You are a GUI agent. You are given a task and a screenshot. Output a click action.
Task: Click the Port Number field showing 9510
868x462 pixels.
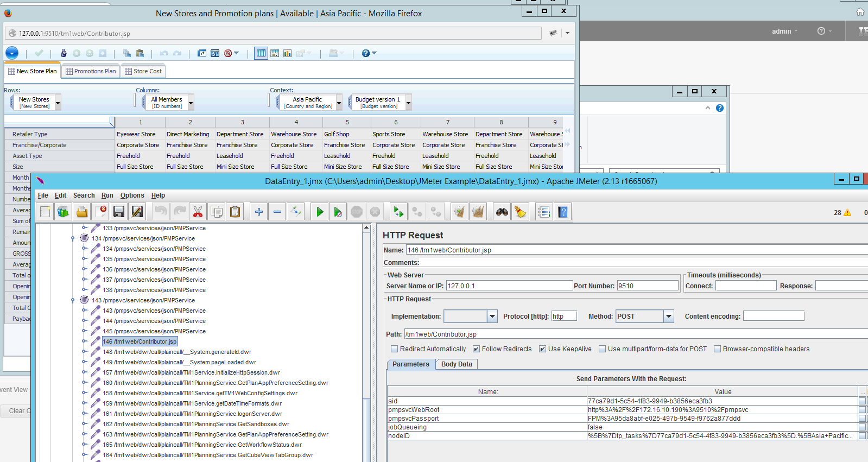coord(648,286)
